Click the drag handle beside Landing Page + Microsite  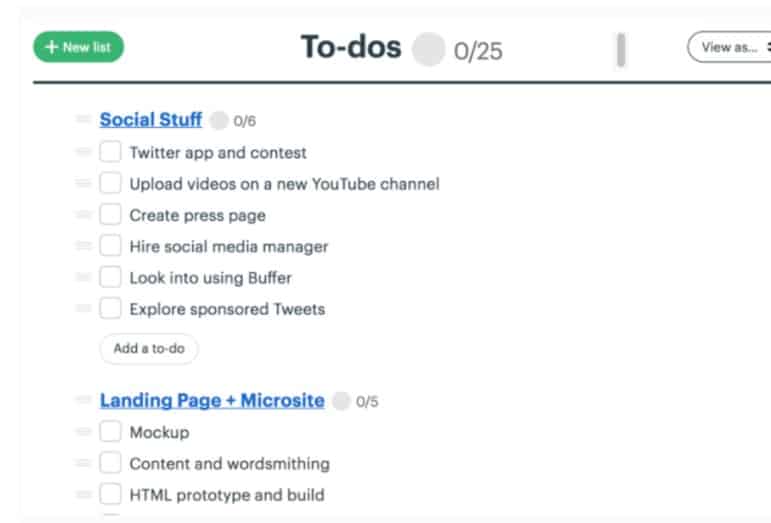[x=83, y=399]
